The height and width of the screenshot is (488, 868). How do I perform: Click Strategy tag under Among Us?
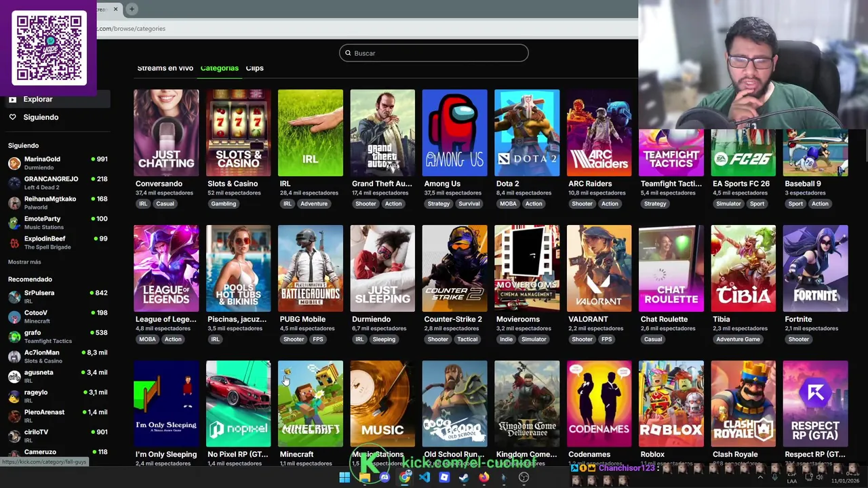click(x=439, y=203)
